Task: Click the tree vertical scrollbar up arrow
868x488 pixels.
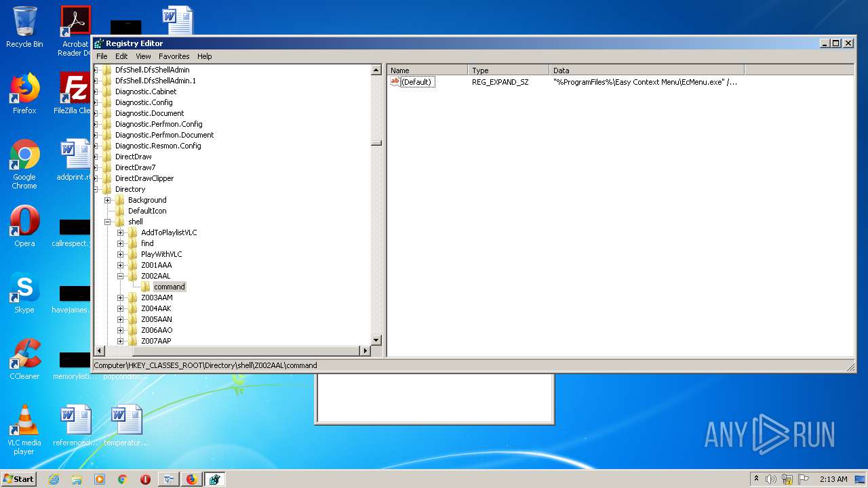Action: click(376, 70)
